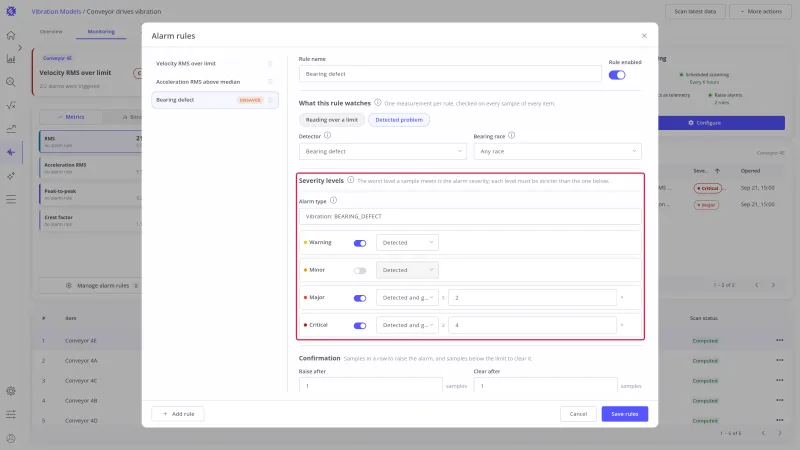Click the info icon next to Detector

(328, 135)
